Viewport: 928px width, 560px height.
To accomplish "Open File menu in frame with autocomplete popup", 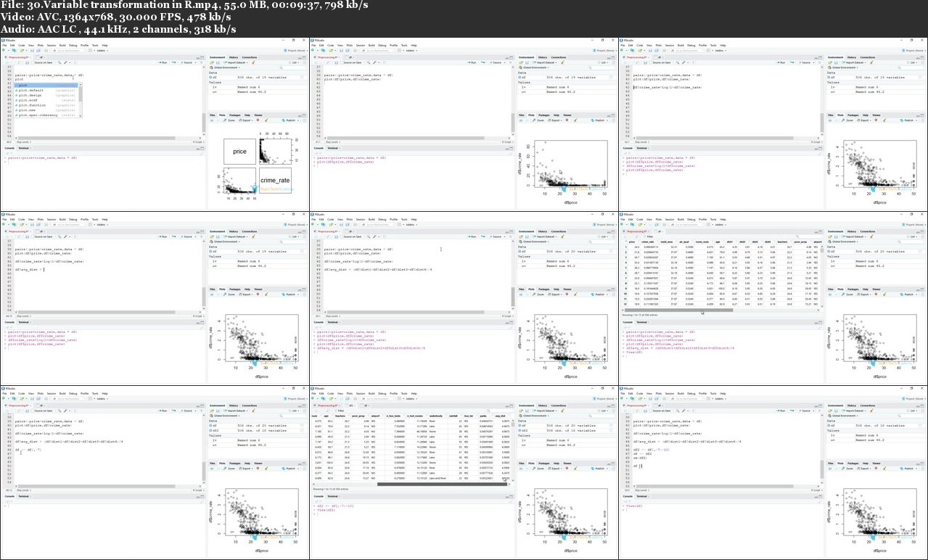I will pos(4,45).
